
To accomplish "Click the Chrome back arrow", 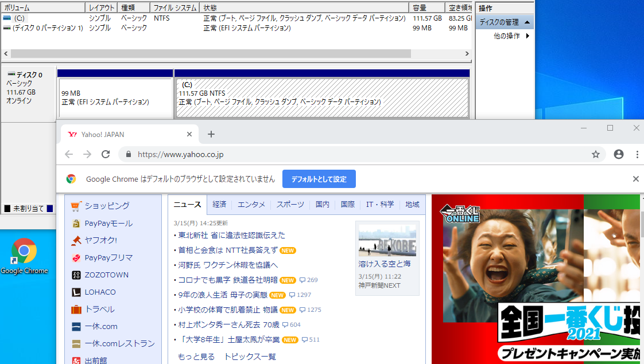I will [69, 154].
